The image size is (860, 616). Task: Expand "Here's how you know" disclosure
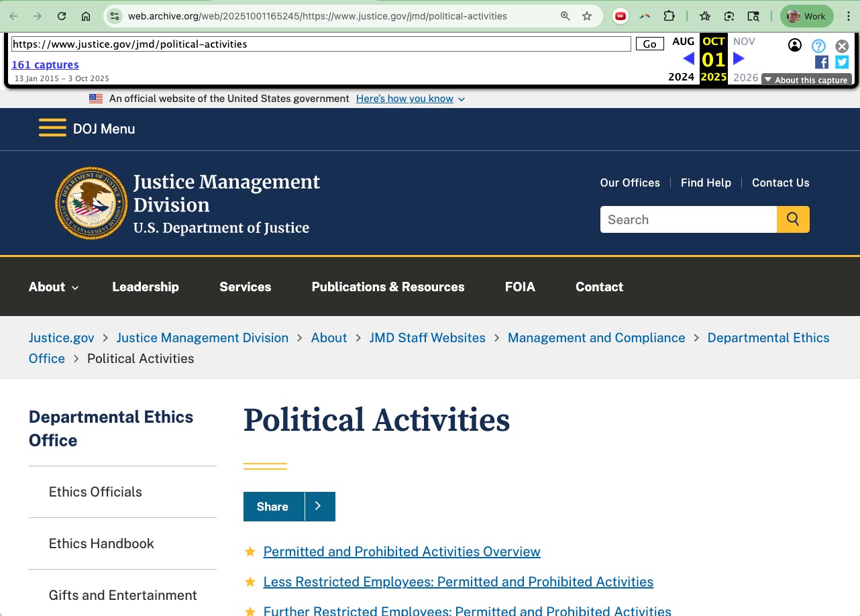411,99
